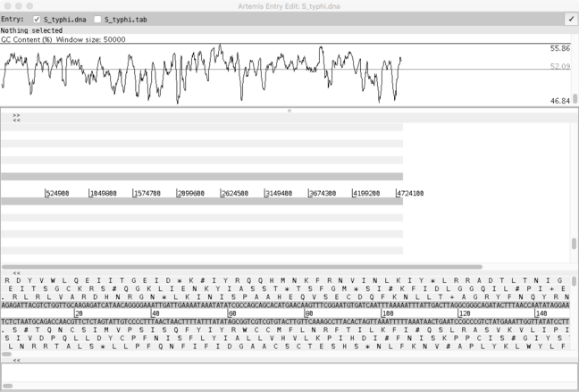Click the >> arrows in the overview panel

[16, 115]
